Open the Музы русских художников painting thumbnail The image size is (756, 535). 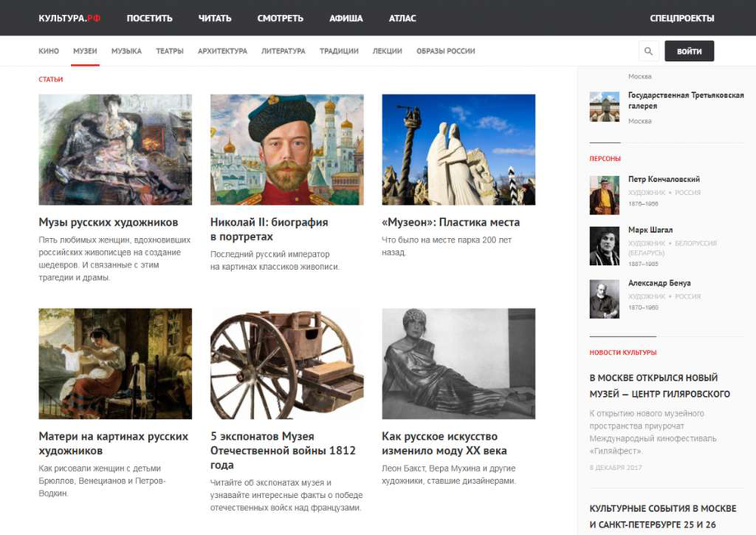pos(115,150)
